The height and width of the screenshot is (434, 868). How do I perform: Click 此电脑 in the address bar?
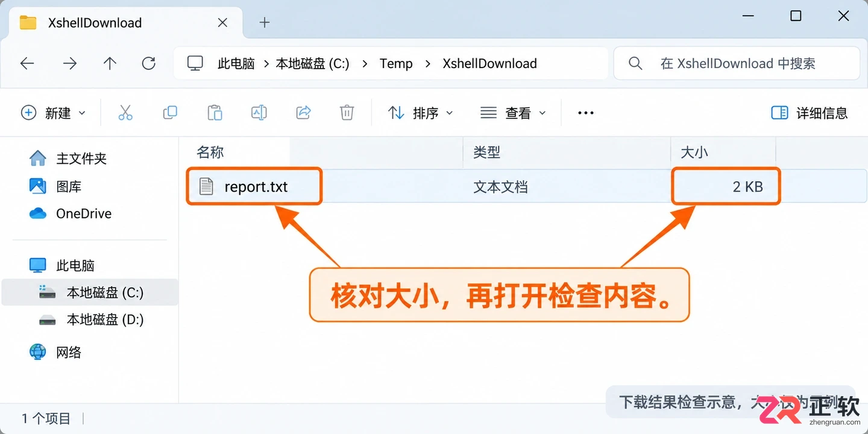pos(236,63)
